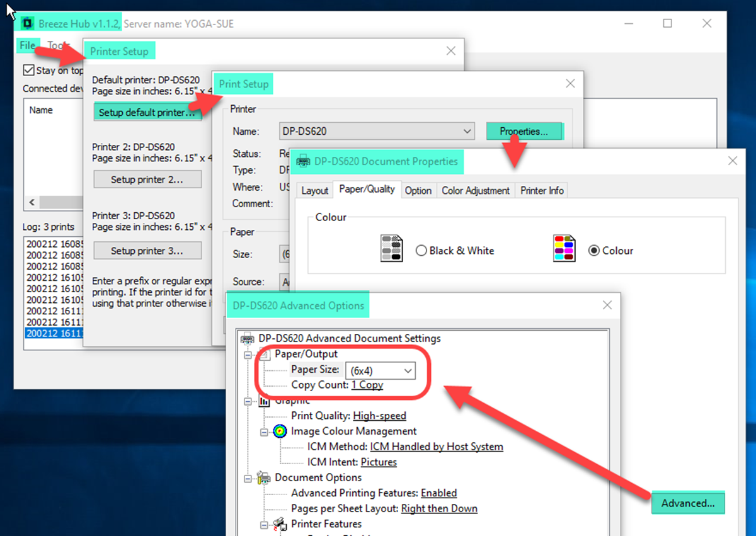This screenshot has height=536, width=756.
Task: Select the Colour radio button
Action: click(593, 251)
